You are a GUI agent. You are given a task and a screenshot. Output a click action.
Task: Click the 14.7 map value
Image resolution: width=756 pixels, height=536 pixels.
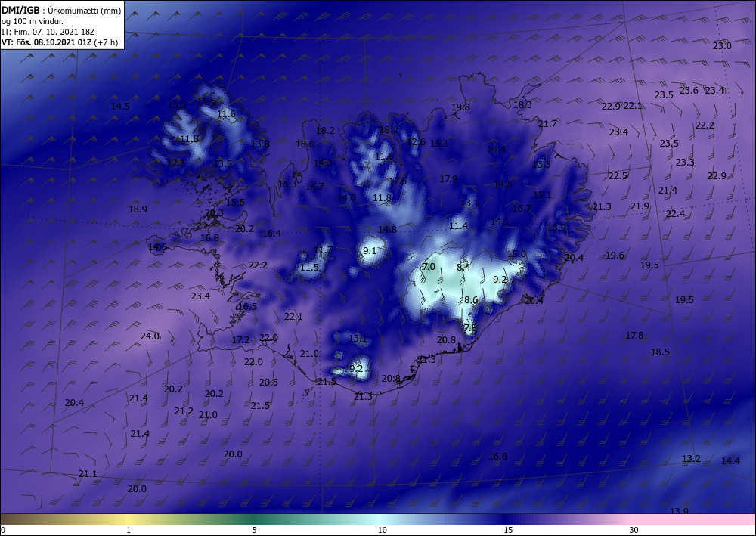coord(314,186)
